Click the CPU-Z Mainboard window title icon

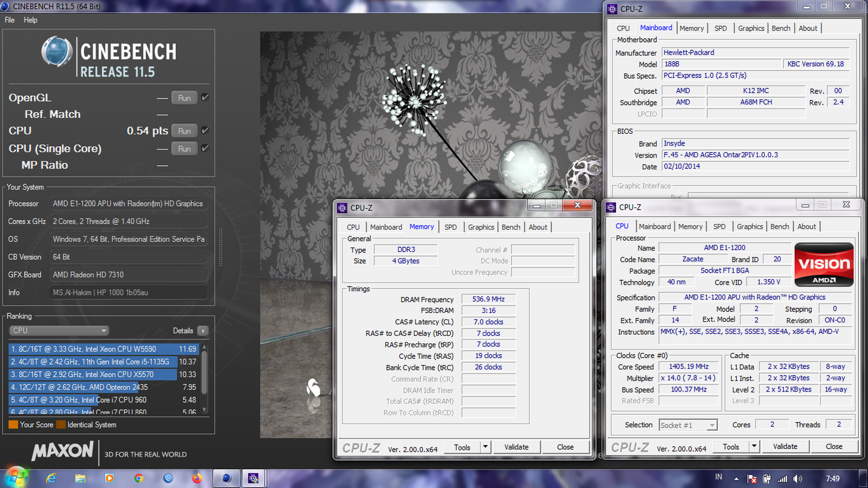(x=612, y=9)
